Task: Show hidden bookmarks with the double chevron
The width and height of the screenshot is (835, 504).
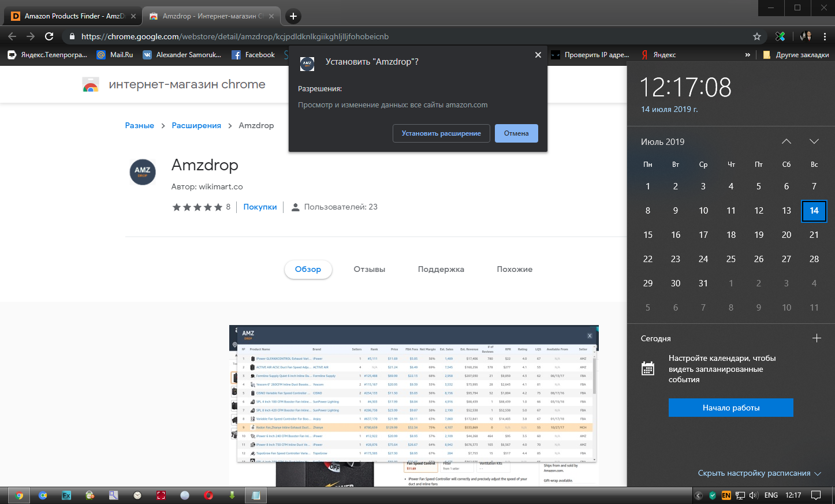Action: pos(748,55)
